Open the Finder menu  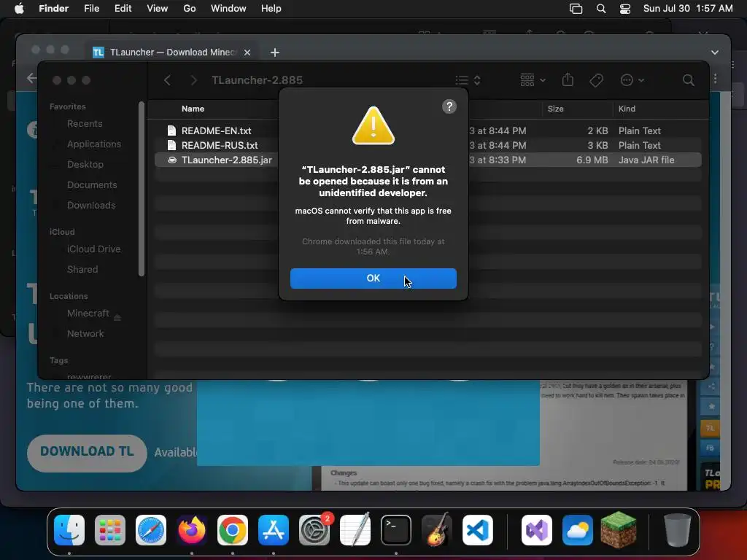(x=53, y=9)
